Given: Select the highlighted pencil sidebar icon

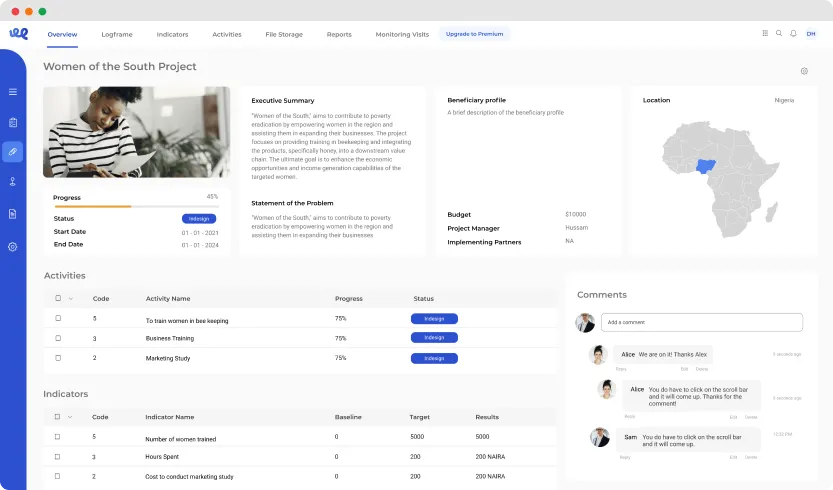Looking at the screenshot, I should click(13, 151).
